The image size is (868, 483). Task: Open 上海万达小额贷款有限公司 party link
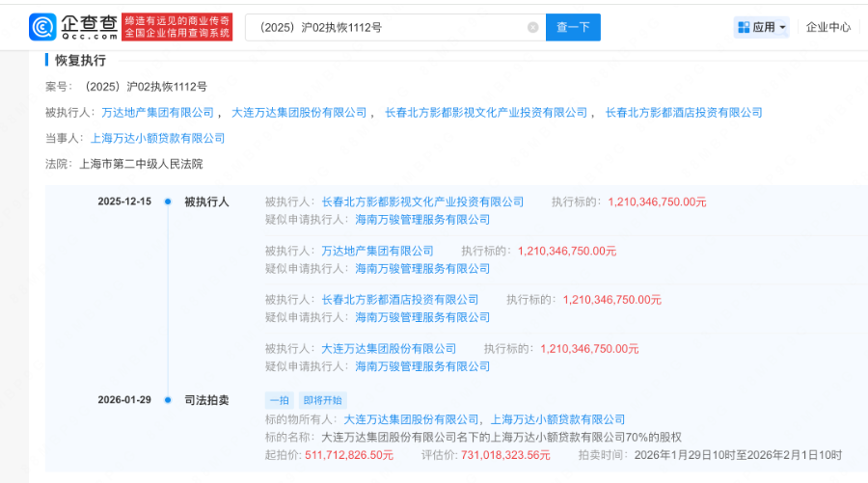coord(157,139)
